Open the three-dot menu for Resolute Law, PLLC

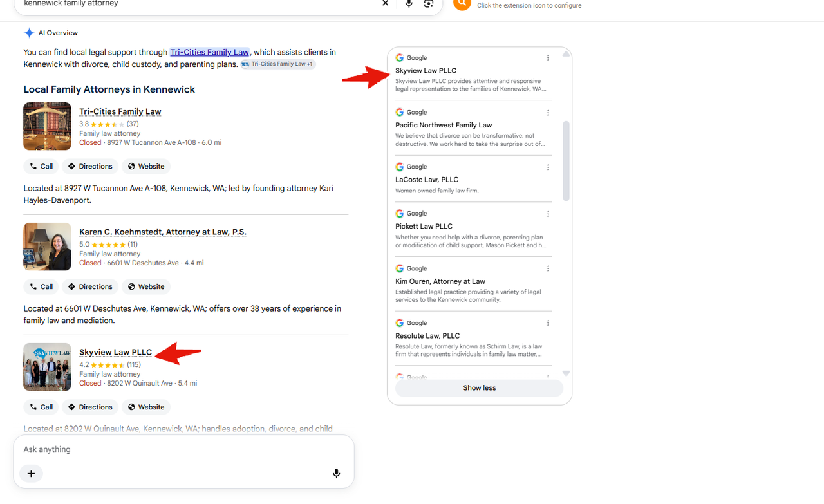548,323
